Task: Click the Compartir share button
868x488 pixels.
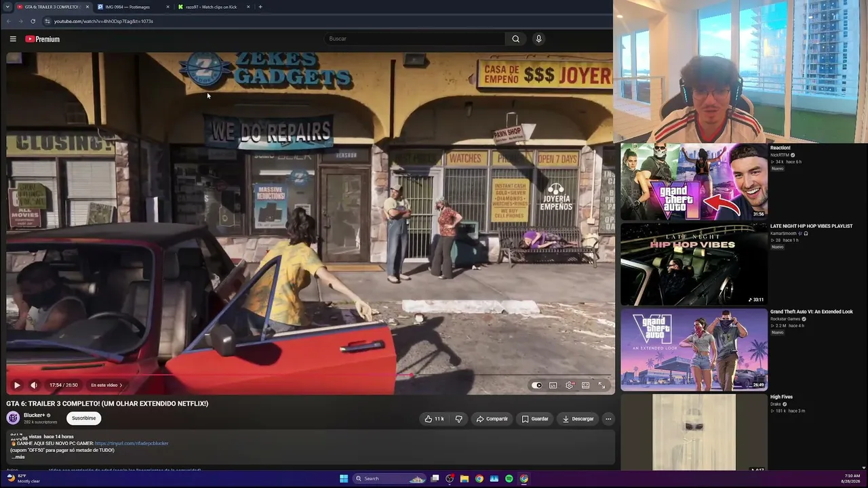Action: (492, 419)
